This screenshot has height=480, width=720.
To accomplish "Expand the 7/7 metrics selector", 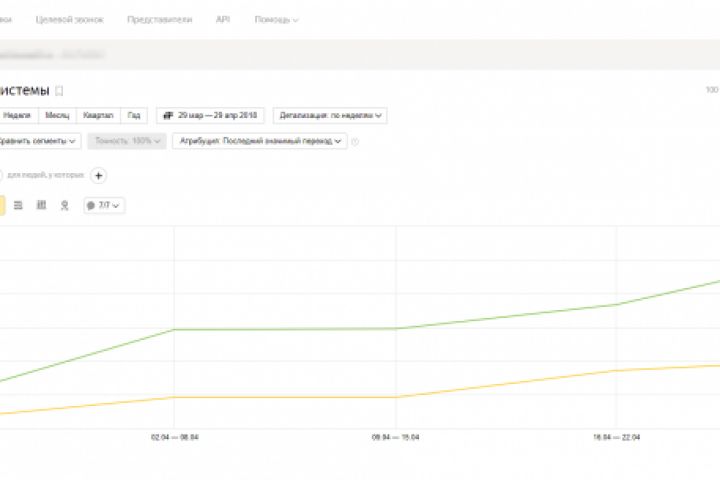I will pos(104,205).
